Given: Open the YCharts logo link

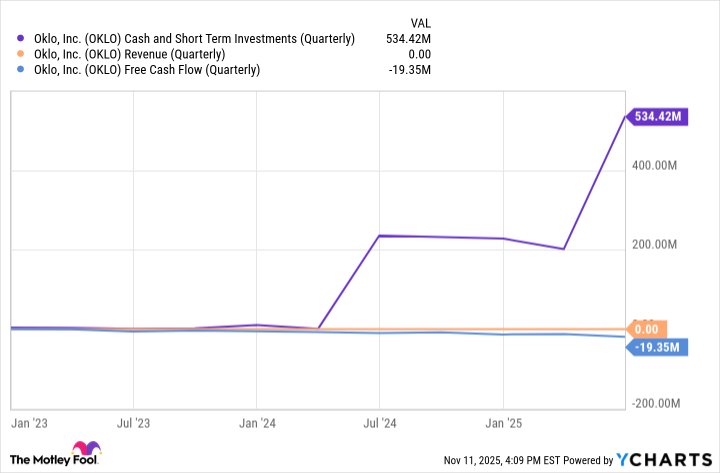Looking at the screenshot, I should tap(664, 460).
